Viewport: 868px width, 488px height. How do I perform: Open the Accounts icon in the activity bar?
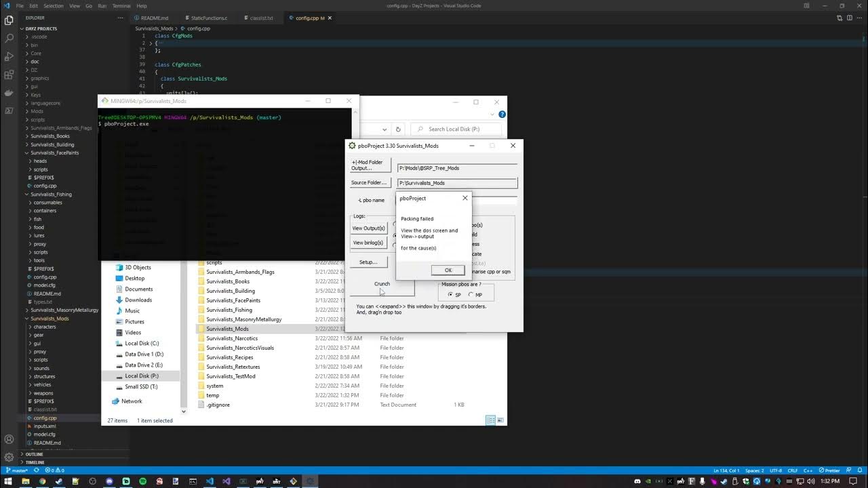pyautogui.click(x=9, y=440)
